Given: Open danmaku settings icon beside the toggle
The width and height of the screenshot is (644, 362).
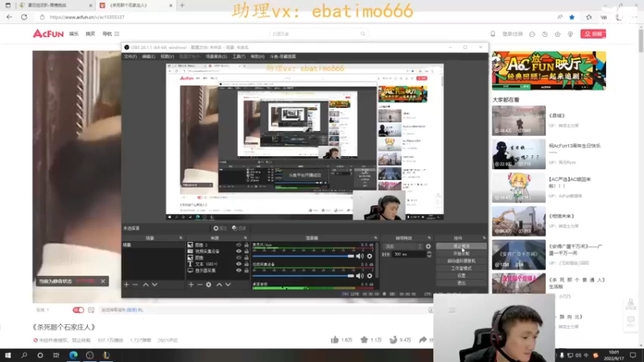Looking at the screenshot, I should click(91, 310).
